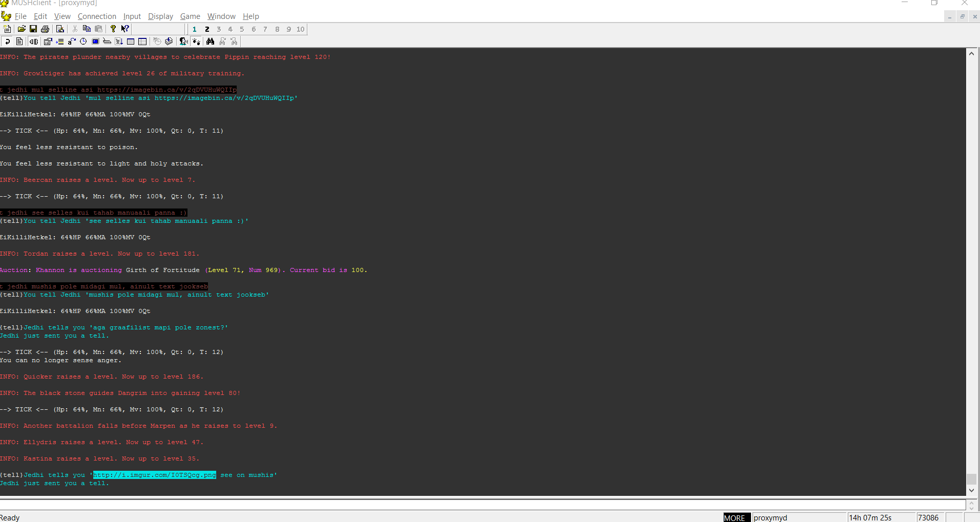Print using the printer icon
Viewport: 980px width, 522px height.
(45, 29)
